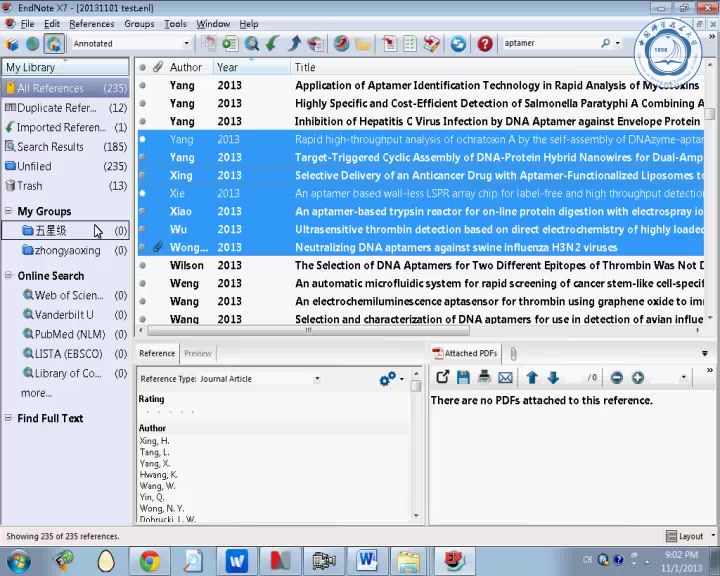Open Online Search magnifier tool

pyautogui.click(x=252, y=44)
